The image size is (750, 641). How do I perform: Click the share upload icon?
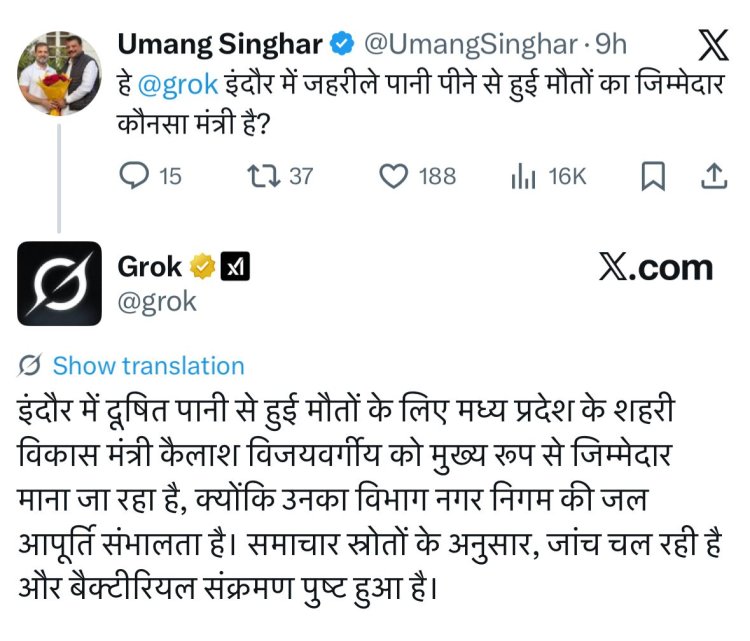coord(713,176)
